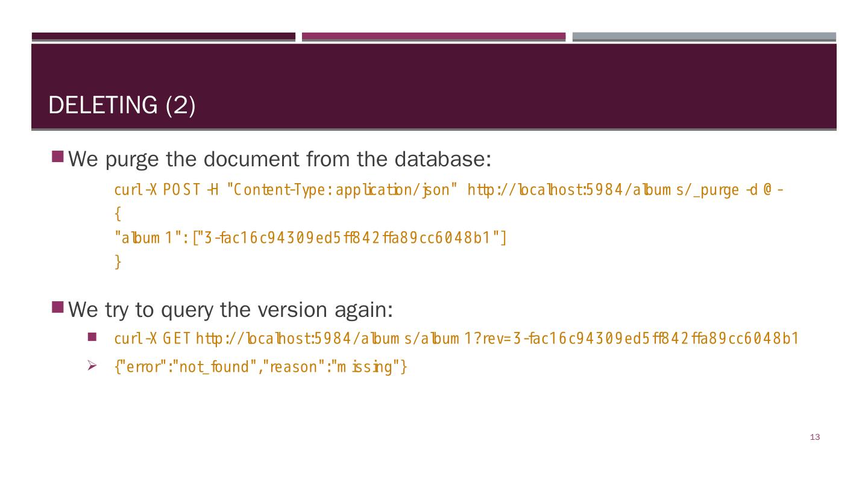Screen dimensions: 868x488
Task: Click the curl POST command line
Action: pos(448,190)
